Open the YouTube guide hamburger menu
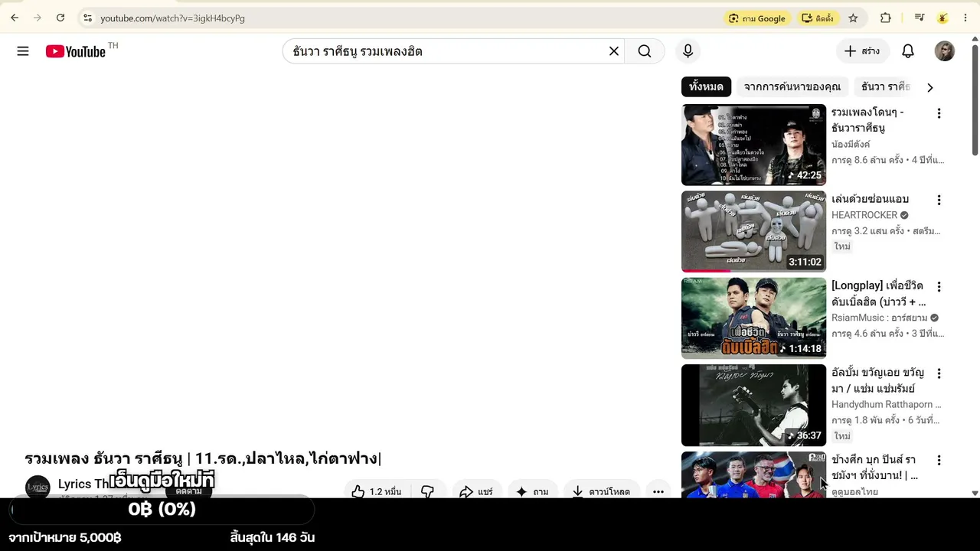Image resolution: width=980 pixels, height=551 pixels. click(23, 51)
